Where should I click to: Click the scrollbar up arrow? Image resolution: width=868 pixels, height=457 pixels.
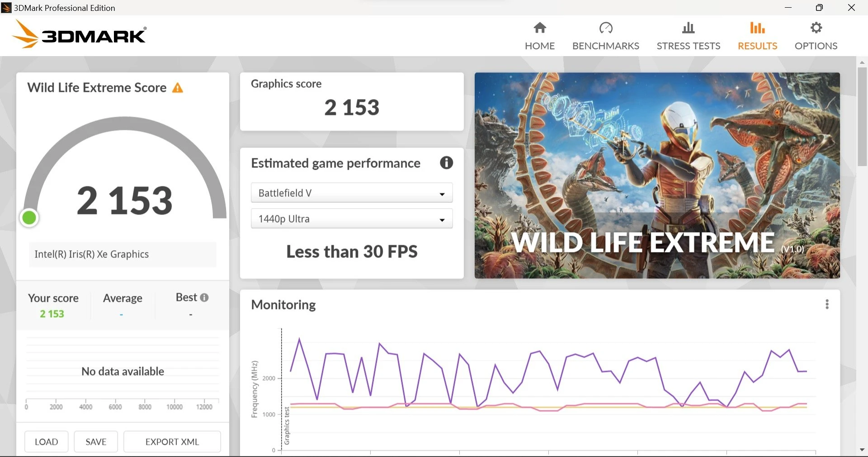pos(862,62)
